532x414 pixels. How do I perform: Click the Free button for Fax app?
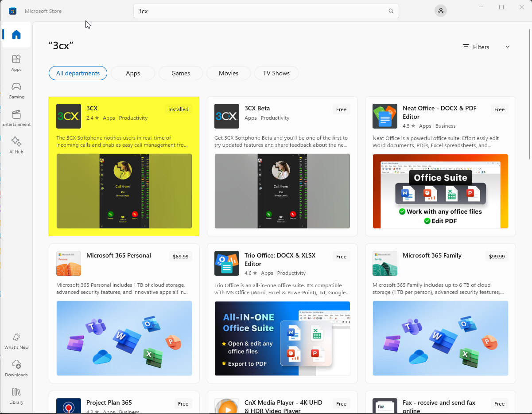[x=499, y=404]
